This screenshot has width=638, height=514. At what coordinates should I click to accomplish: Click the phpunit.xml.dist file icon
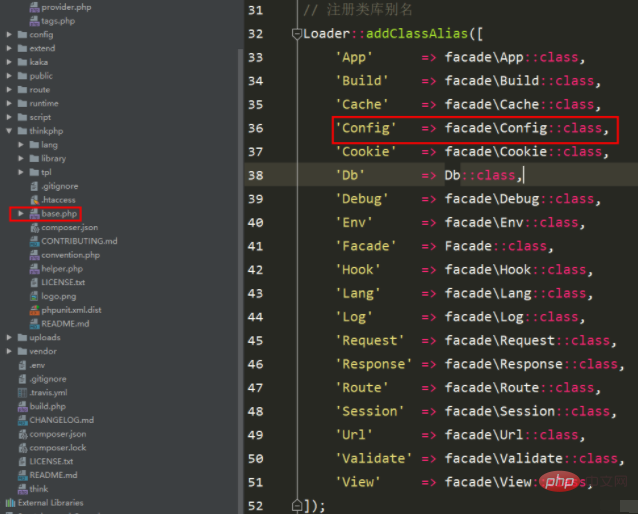point(35,310)
